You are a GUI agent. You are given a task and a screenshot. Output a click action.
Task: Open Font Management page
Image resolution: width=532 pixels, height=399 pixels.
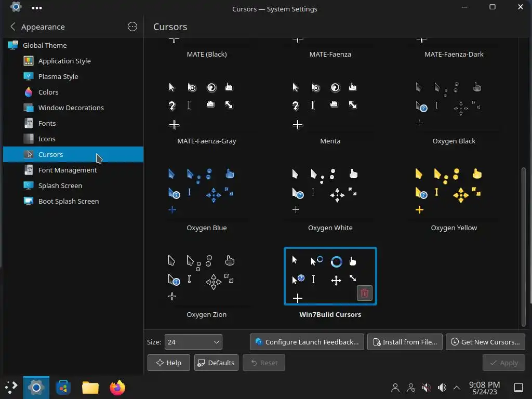click(73, 170)
